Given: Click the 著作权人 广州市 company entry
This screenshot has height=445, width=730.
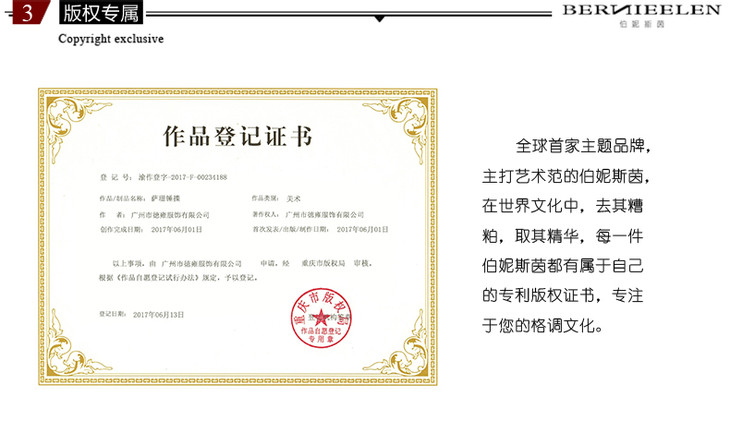Looking at the screenshot, I should click(308, 215).
